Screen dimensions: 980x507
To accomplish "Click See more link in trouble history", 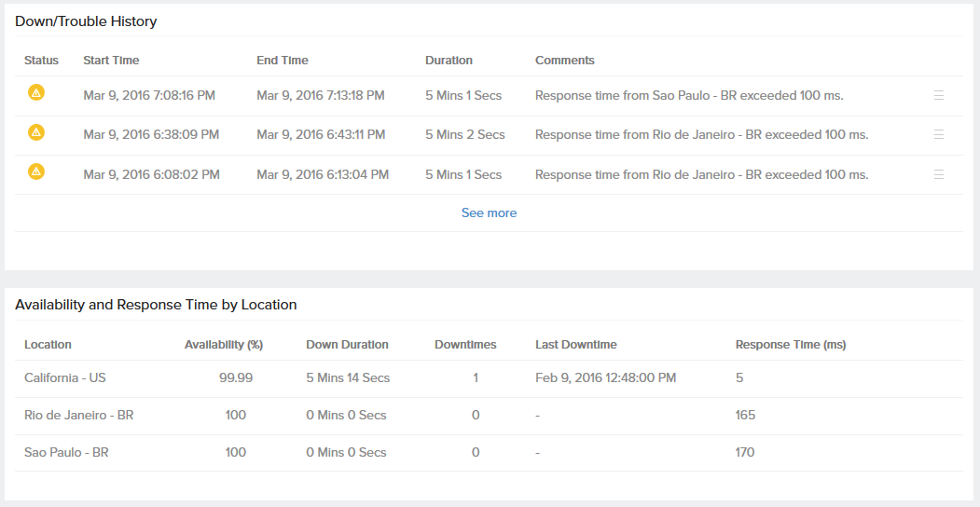I will 489,213.
